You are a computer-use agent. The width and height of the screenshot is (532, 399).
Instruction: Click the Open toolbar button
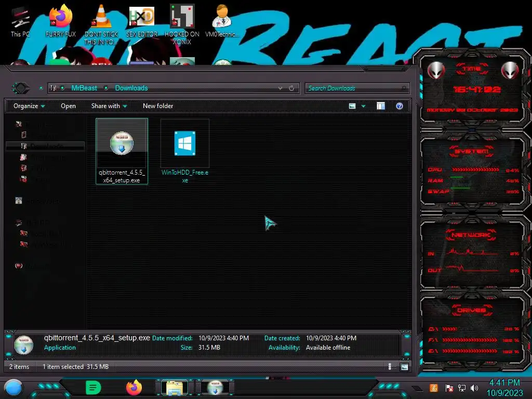(x=68, y=106)
